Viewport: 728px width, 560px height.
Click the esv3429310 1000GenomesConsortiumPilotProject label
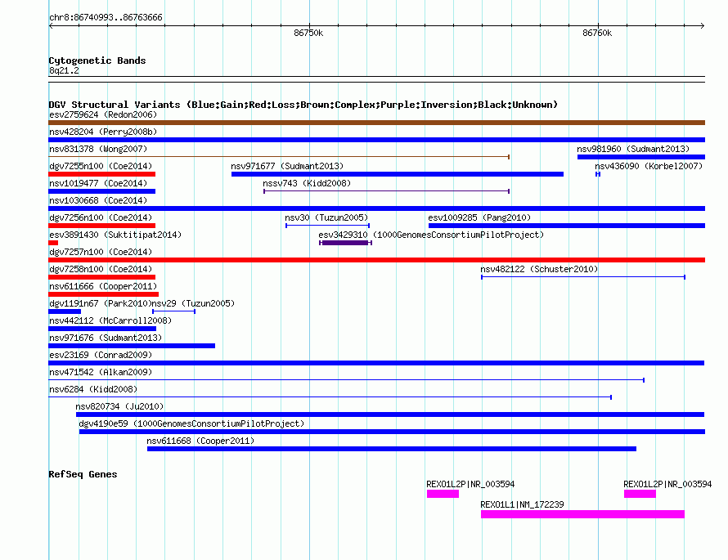(431, 235)
